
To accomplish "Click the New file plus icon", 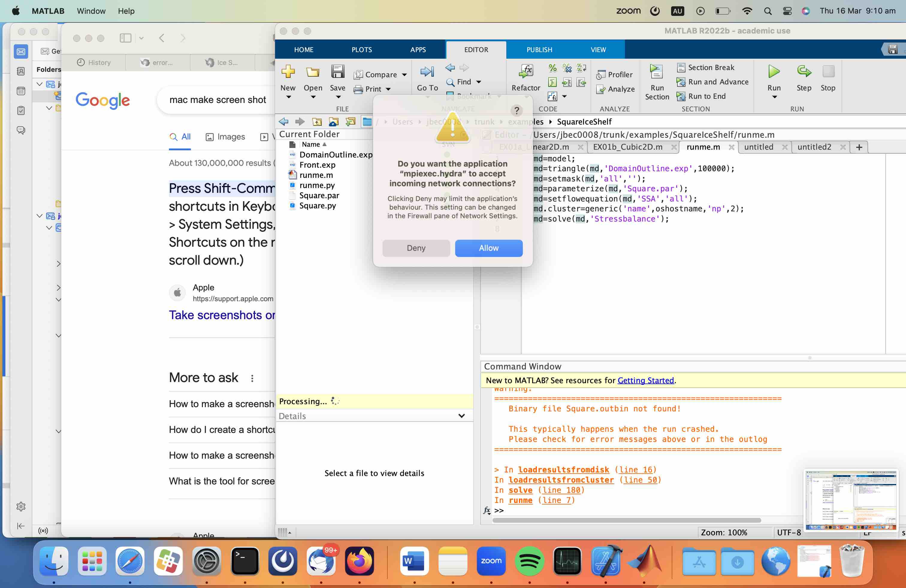I will click(x=288, y=71).
